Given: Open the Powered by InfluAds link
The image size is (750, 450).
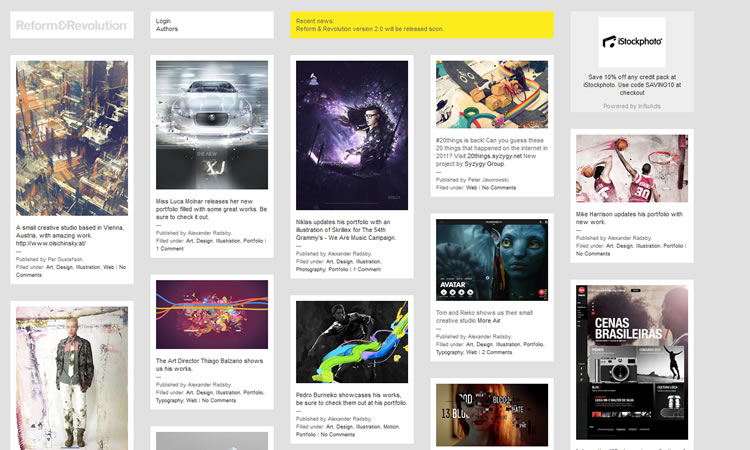Looking at the screenshot, I should (x=631, y=105).
